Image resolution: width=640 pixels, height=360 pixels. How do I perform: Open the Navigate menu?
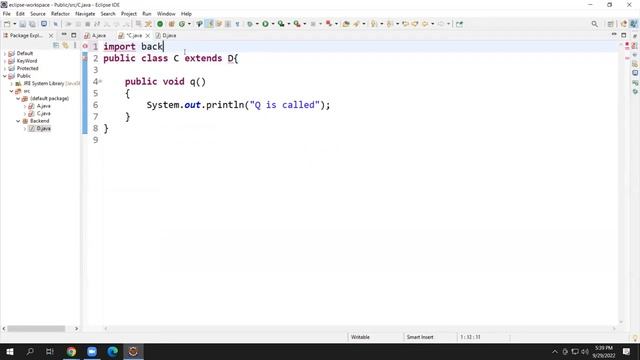coord(85,14)
